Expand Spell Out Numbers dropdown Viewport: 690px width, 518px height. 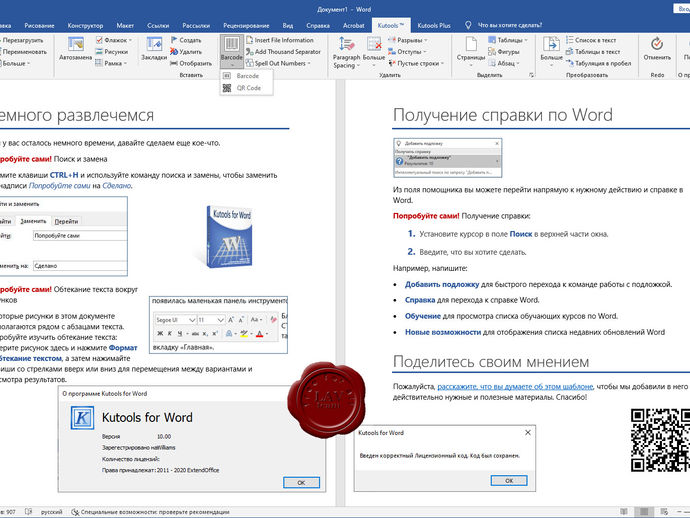click(309, 64)
